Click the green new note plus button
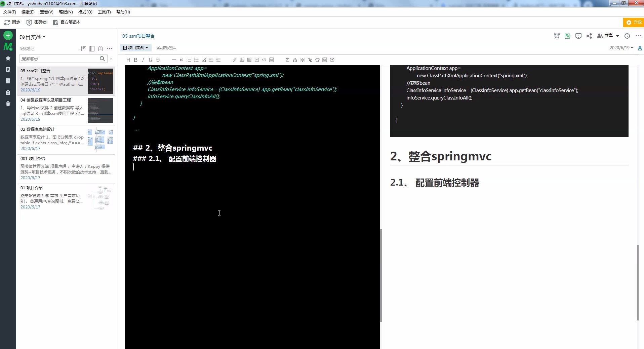Viewport: 644px width, 349px height. (8, 35)
